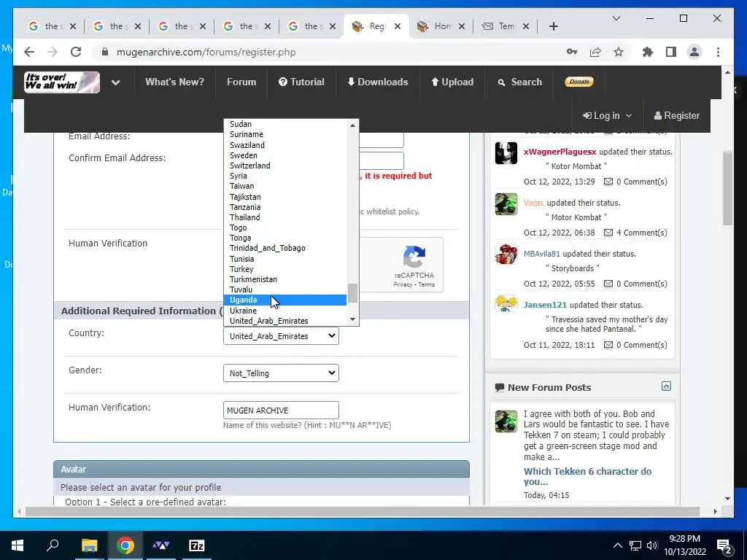
Task: Click the Human Verification text field
Action: (281, 410)
